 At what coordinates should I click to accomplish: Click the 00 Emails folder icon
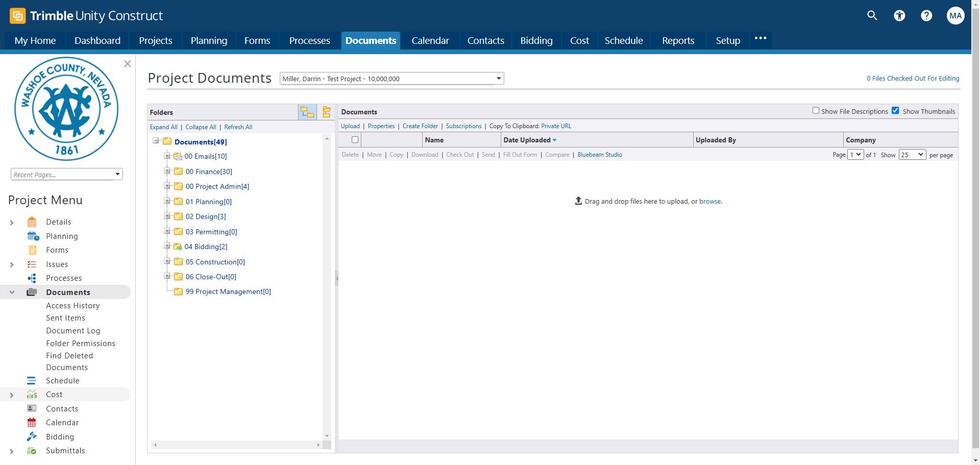pyautogui.click(x=178, y=156)
